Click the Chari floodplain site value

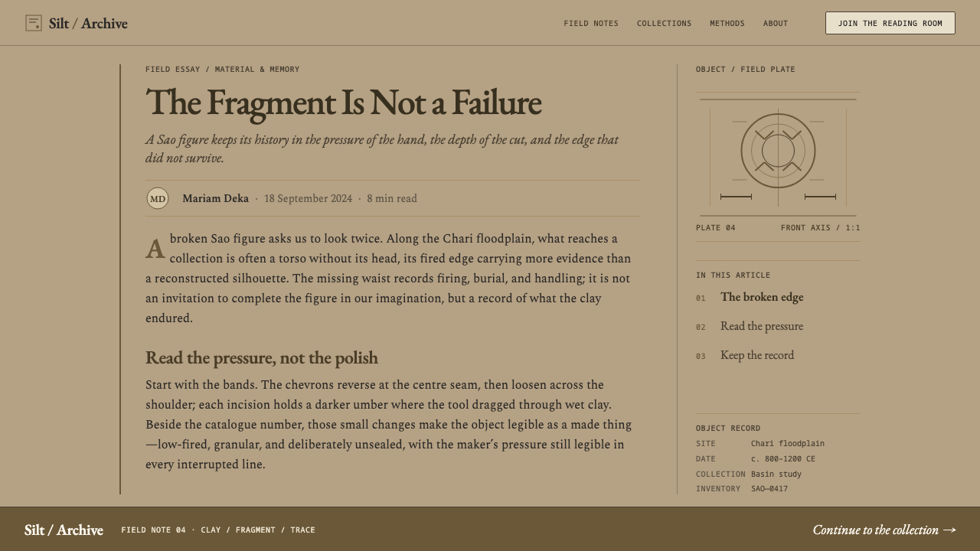[x=788, y=443]
